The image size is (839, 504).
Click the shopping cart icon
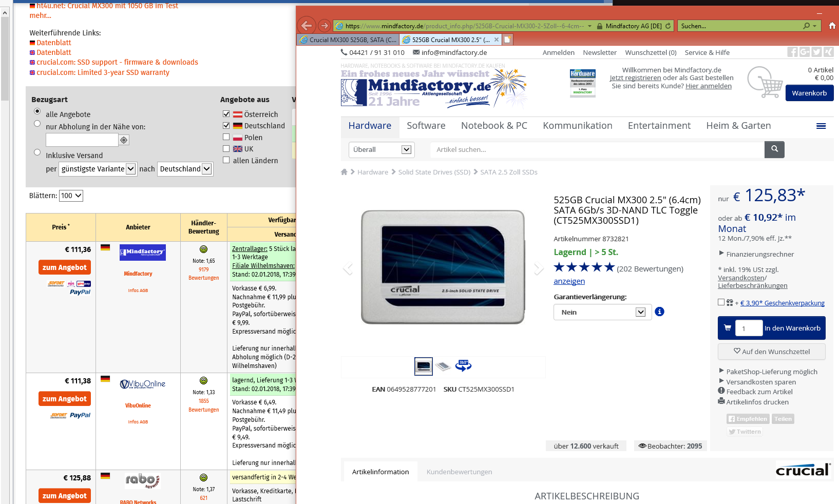tap(765, 82)
